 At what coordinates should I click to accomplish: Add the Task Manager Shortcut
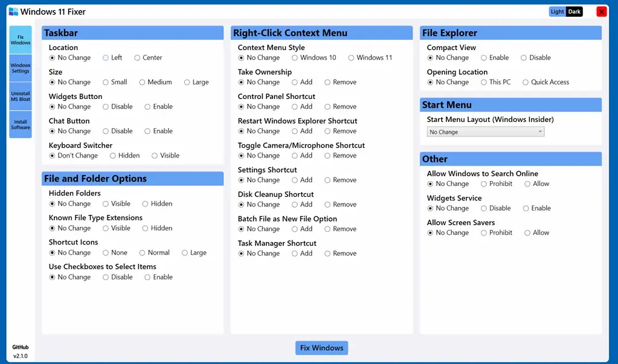[x=302, y=254]
